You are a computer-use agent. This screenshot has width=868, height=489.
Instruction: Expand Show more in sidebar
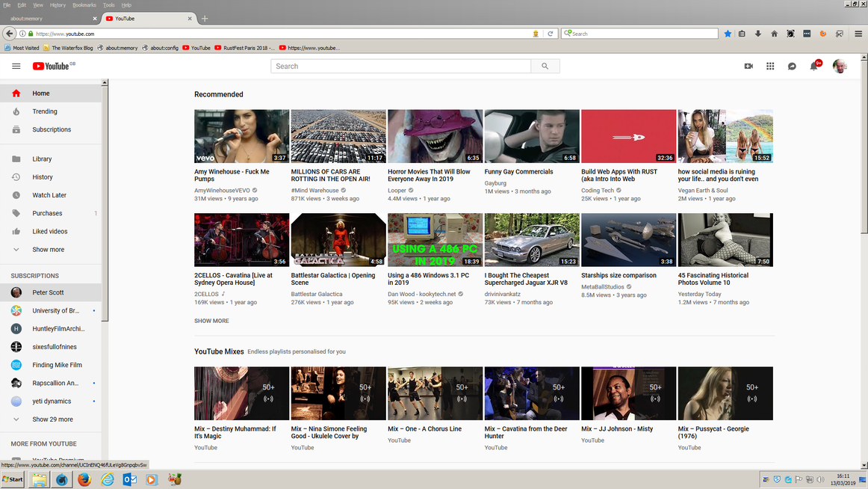(51, 250)
